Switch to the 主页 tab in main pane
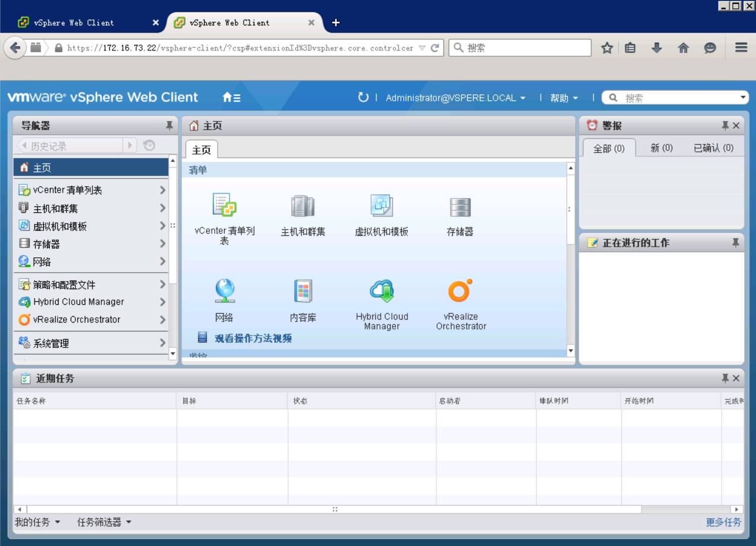The height and width of the screenshot is (546, 756). tap(202, 150)
